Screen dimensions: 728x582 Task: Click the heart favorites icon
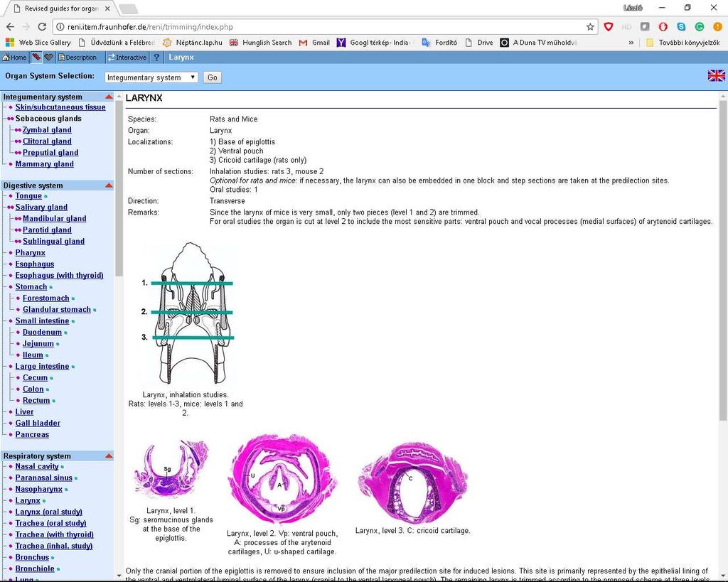48,58
